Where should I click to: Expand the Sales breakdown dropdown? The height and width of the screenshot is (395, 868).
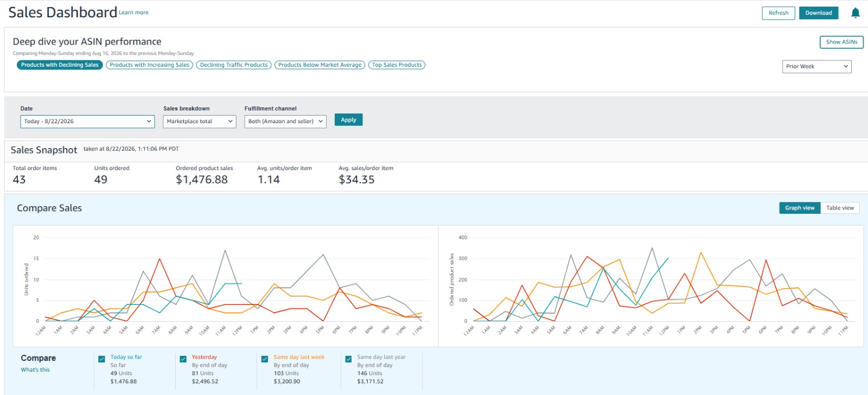200,122
